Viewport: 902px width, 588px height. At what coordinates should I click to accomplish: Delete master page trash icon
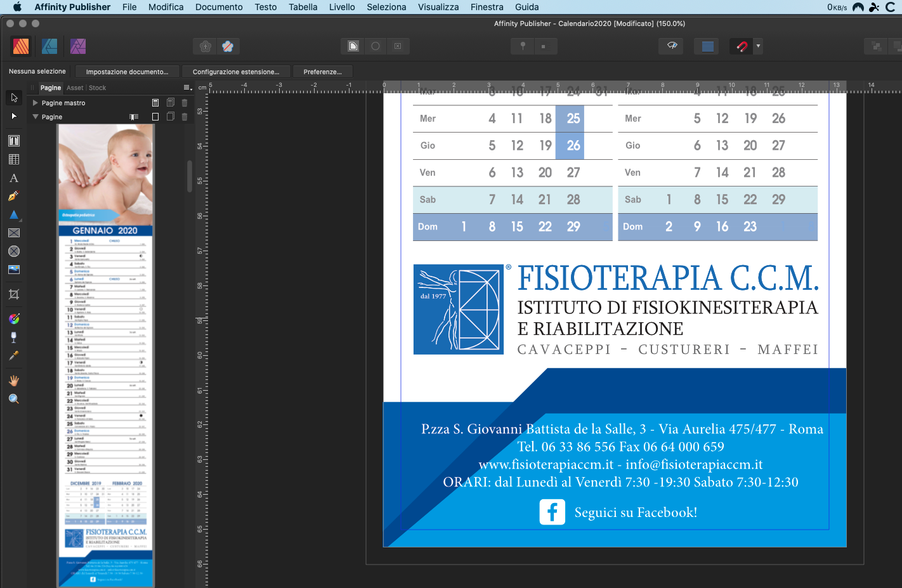pyautogui.click(x=185, y=103)
